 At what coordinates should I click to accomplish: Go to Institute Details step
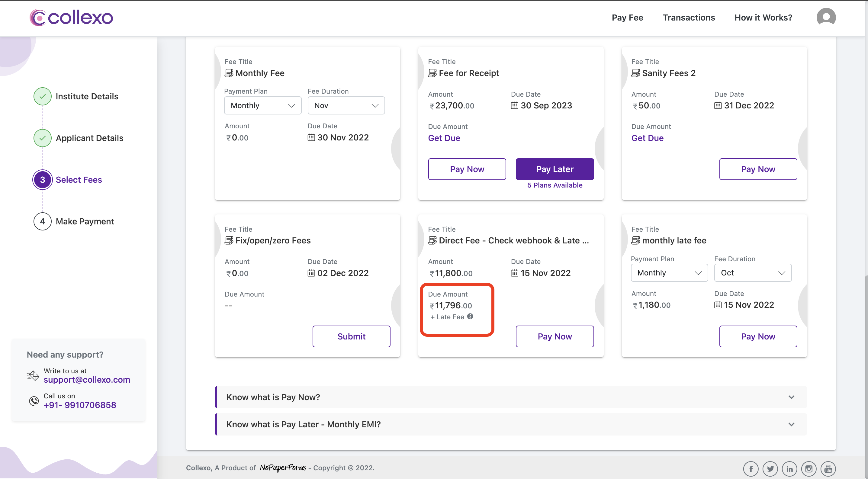click(87, 96)
